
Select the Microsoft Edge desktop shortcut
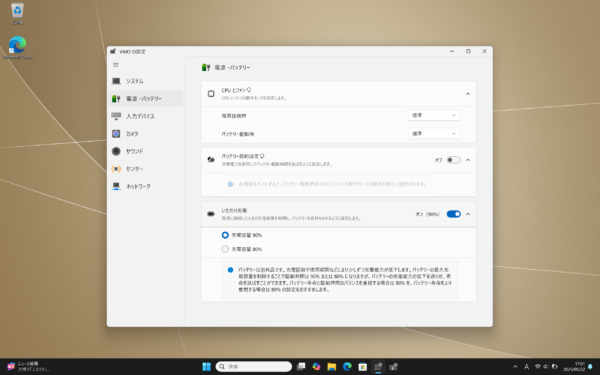coord(17,47)
